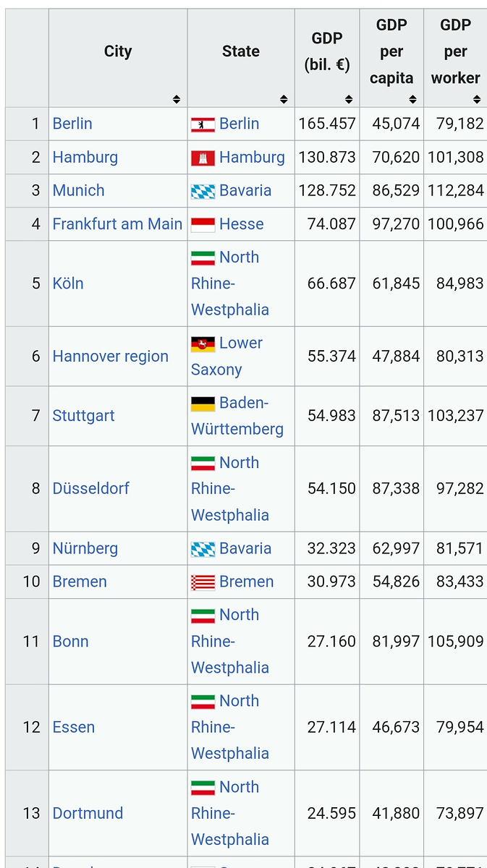Sort by GDP per capita arrows
This screenshot has width=487, height=868.
[x=412, y=99]
